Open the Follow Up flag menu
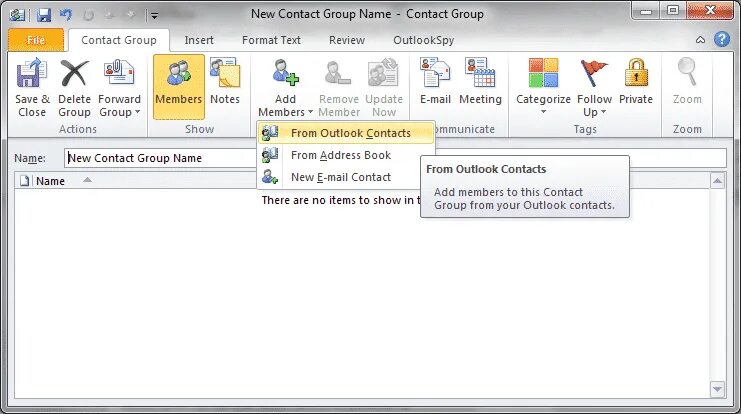Image resolution: width=741 pixels, height=414 pixels. coord(594,88)
